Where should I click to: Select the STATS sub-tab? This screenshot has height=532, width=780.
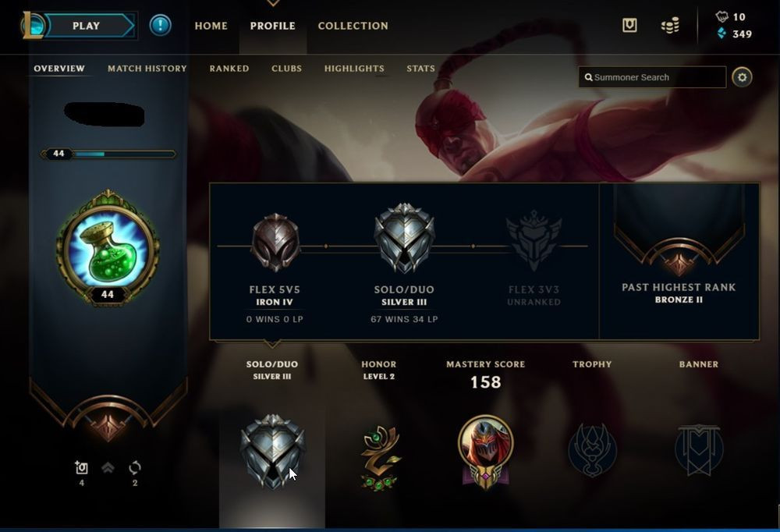tap(421, 69)
